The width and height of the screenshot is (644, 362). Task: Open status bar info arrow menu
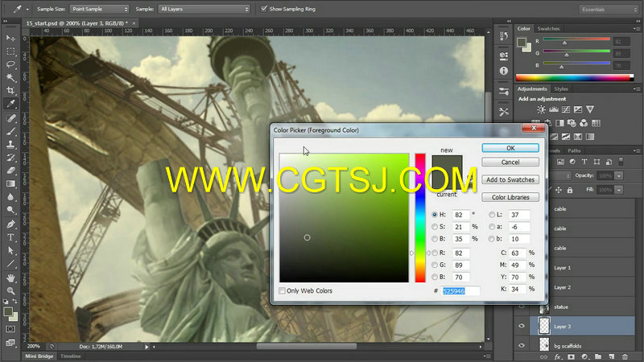coord(147,347)
